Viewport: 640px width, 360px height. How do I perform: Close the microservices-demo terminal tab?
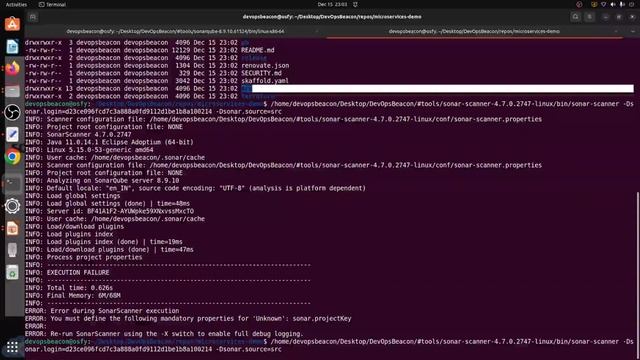[616, 31]
